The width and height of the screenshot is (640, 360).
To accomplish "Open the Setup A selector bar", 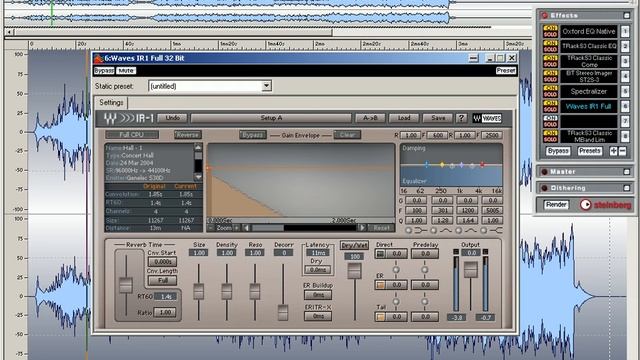I will pos(271,118).
